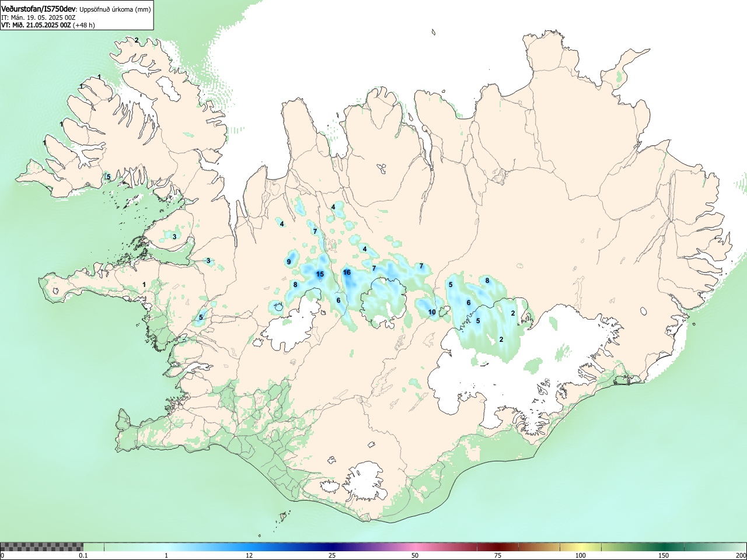The height and width of the screenshot is (560, 747).
Task: Click the 0.1 label on the colour scale
Action: 83,555
